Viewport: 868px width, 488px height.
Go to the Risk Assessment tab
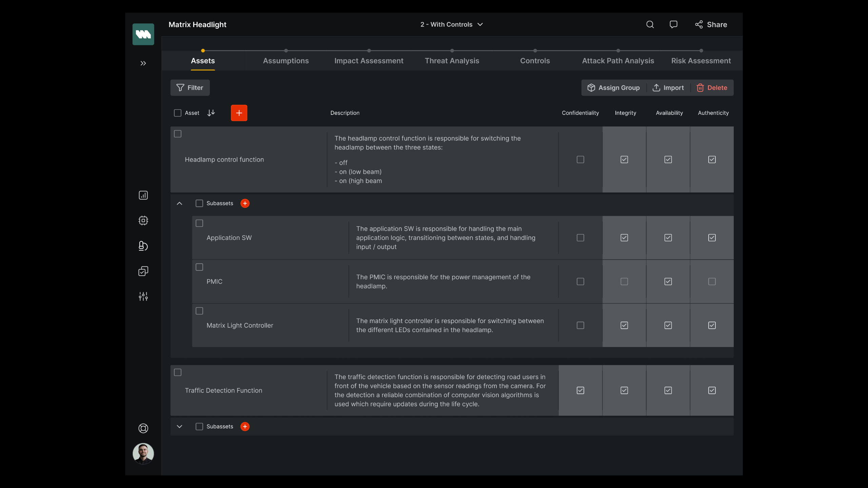pyautogui.click(x=701, y=61)
